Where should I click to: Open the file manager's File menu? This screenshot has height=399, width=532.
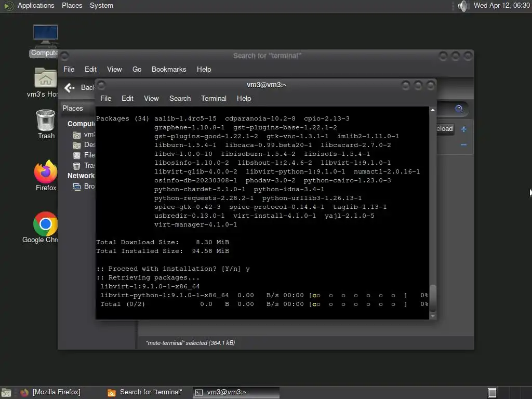[x=69, y=69]
